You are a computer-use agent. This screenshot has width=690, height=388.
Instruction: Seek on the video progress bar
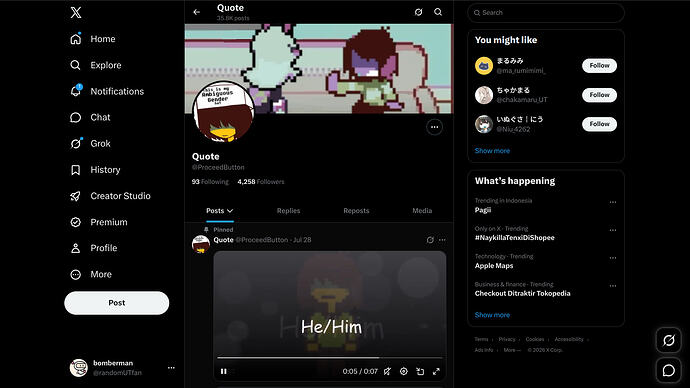pyautogui.click(x=330, y=358)
